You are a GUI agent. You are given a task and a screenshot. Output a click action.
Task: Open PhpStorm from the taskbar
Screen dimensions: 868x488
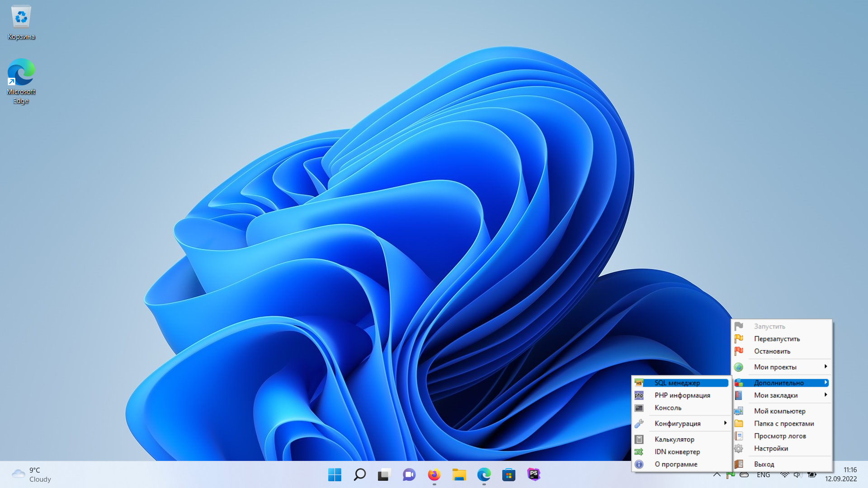pos(533,474)
